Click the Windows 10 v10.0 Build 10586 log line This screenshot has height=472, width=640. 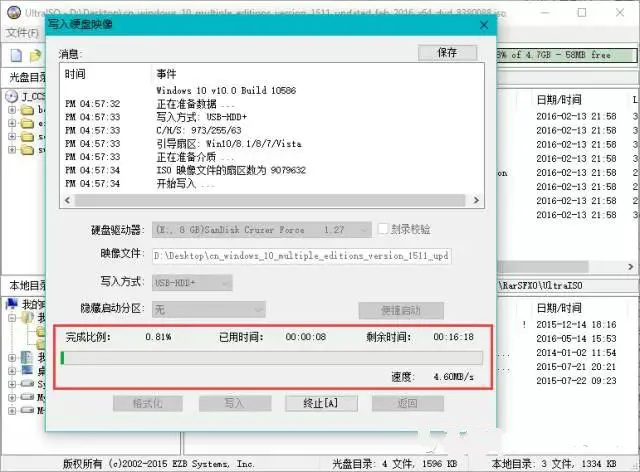pos(226,91)
